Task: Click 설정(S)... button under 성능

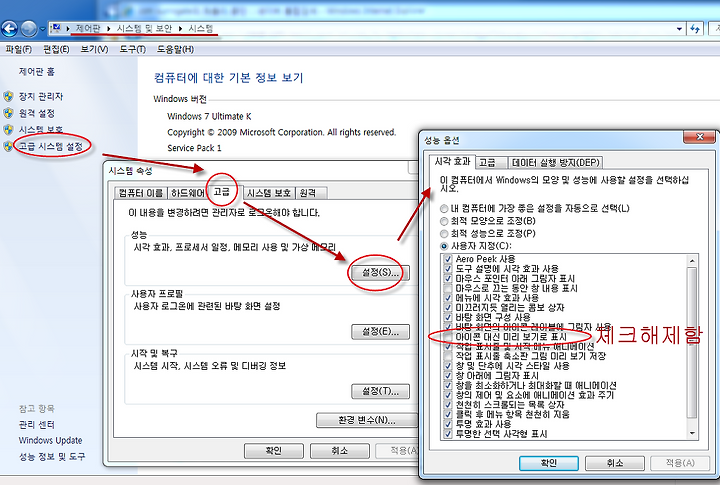Action: [x=380, y=272]
